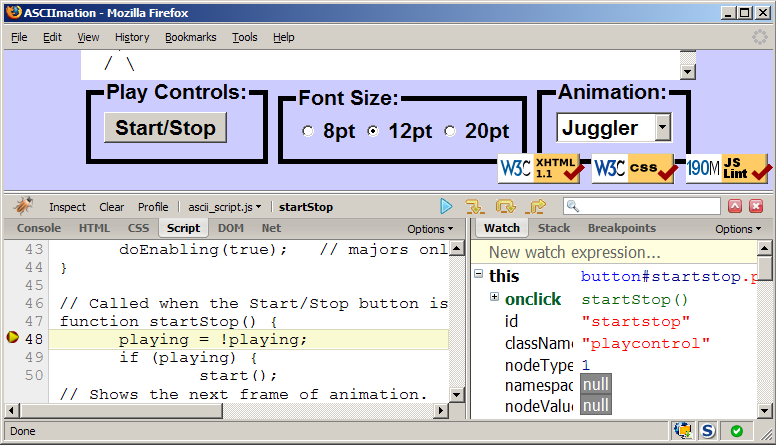This screenshot has height=445, width=776.
Task: Click the Inspect button in Firebug
Action: 67,207
